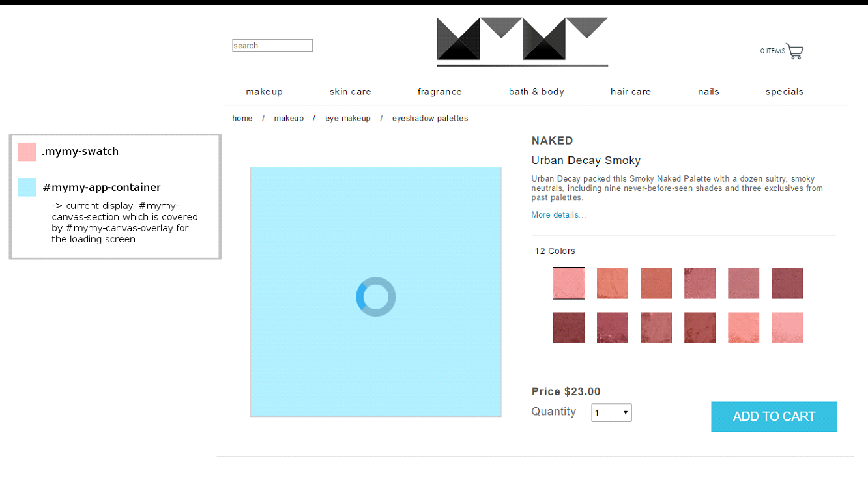Select the last swatch in bottom row
This screenshot has height=497, width=868.
pos(787,328)
